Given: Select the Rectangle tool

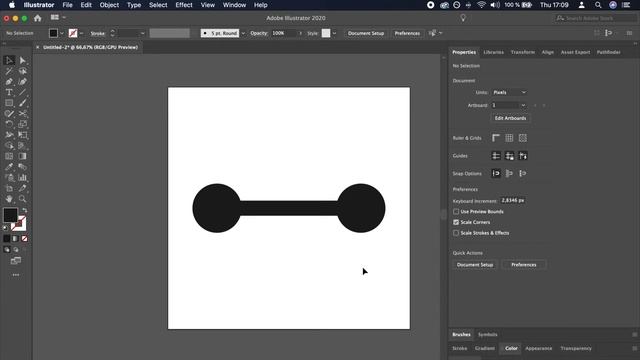Looking at the screenshot, I should coord(9,103).
